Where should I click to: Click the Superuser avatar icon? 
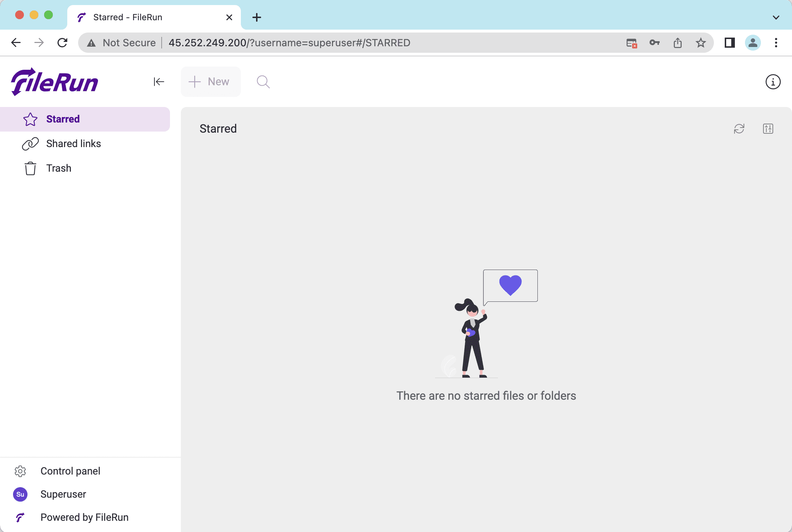tap(20, 494)
